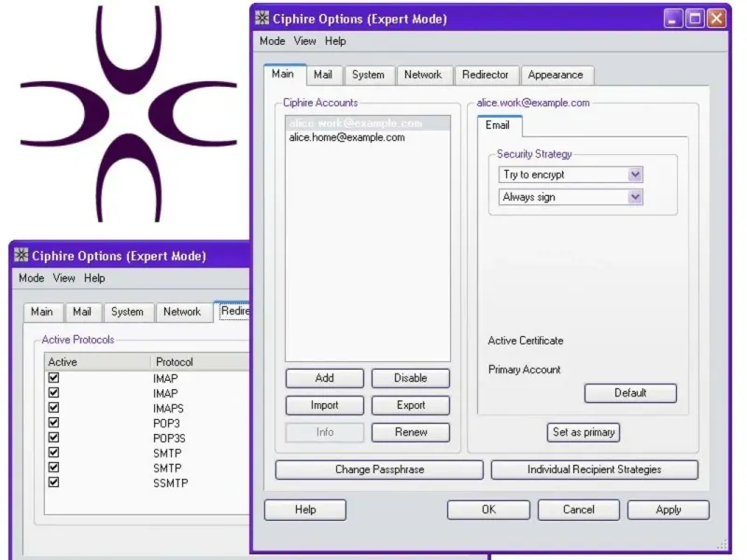Click the Ciphire icon in front window title bar
Screen dimensions: 747x560
coord(262,18)
